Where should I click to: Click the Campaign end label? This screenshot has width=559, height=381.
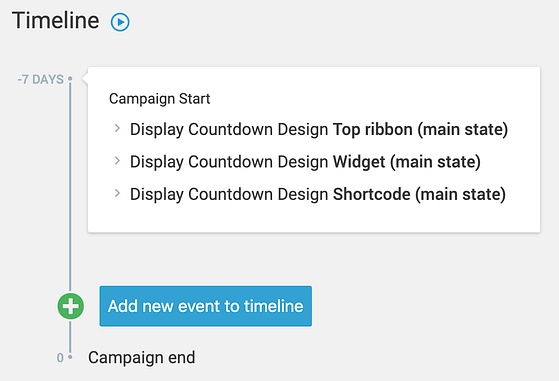point(142,357)
